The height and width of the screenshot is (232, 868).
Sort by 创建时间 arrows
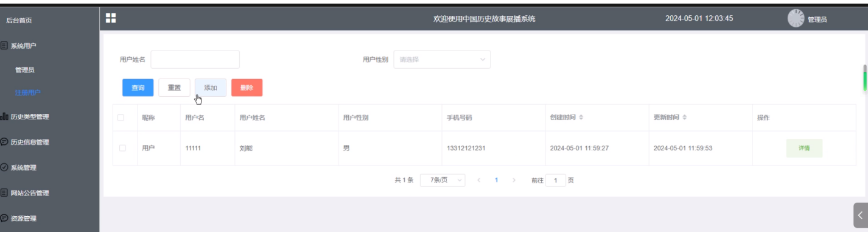point(581,118)
